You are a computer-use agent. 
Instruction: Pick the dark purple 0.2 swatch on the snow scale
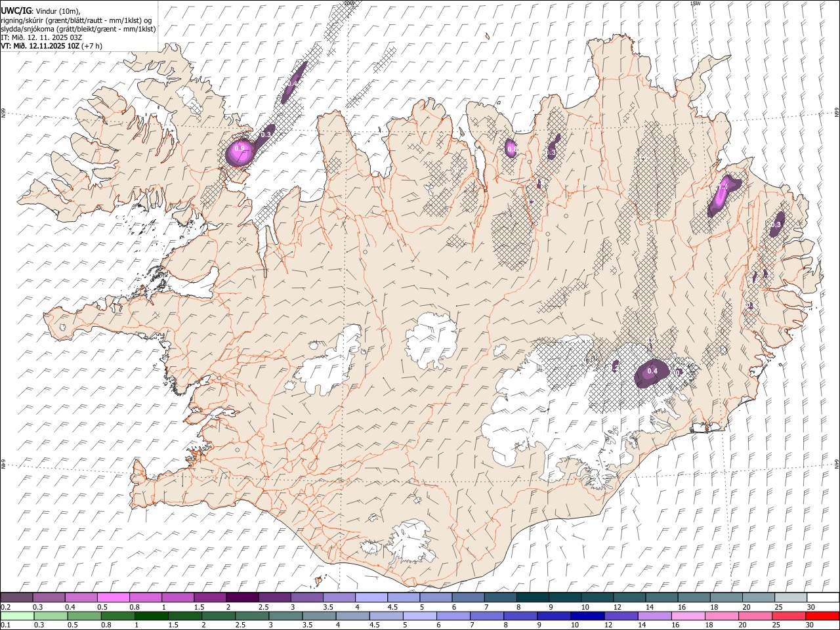pos(16,598)
